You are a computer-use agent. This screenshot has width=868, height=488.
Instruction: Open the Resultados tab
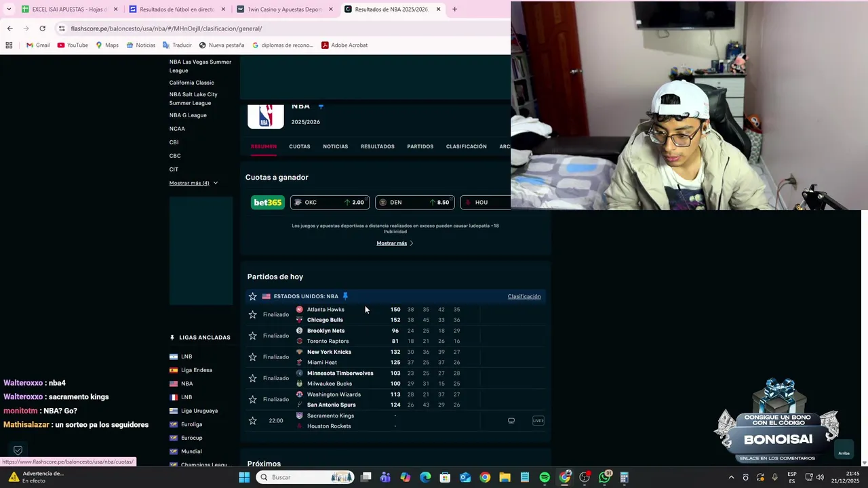(x=378, y=146)
